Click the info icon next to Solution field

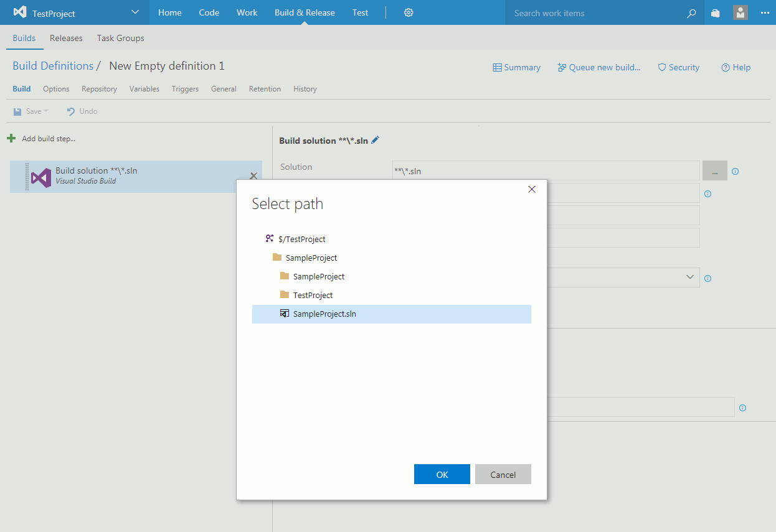click(x=735, y=171)
